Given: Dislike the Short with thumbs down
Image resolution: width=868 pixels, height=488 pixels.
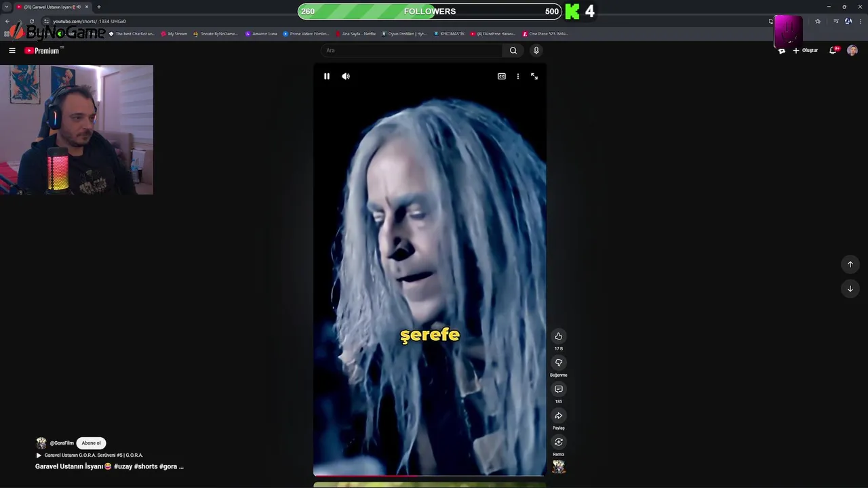Looking at the screenshot, I should click(559, 363).
